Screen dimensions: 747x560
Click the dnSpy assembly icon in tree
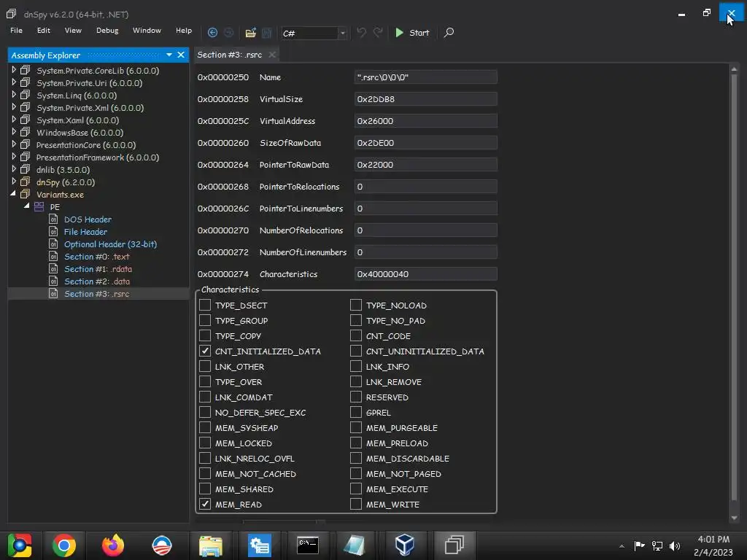pyautogui.click(x=26, y=182)
